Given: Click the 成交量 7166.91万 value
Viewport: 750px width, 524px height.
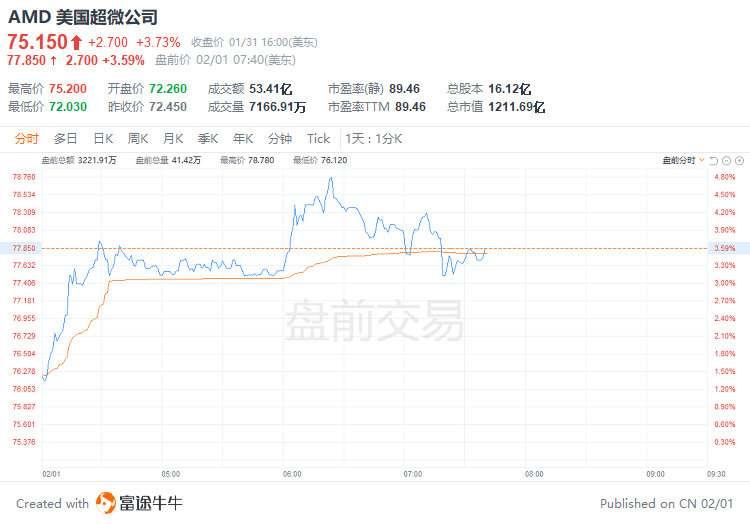Looking at the screenshot, I should pos(277,107).
